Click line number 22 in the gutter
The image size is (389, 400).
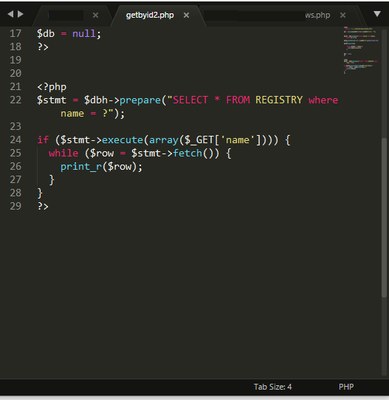pos(15,100)
